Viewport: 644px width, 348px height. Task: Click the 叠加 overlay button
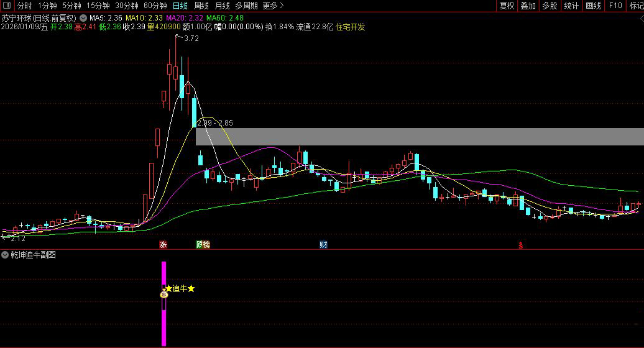click(x=528, y=6)
